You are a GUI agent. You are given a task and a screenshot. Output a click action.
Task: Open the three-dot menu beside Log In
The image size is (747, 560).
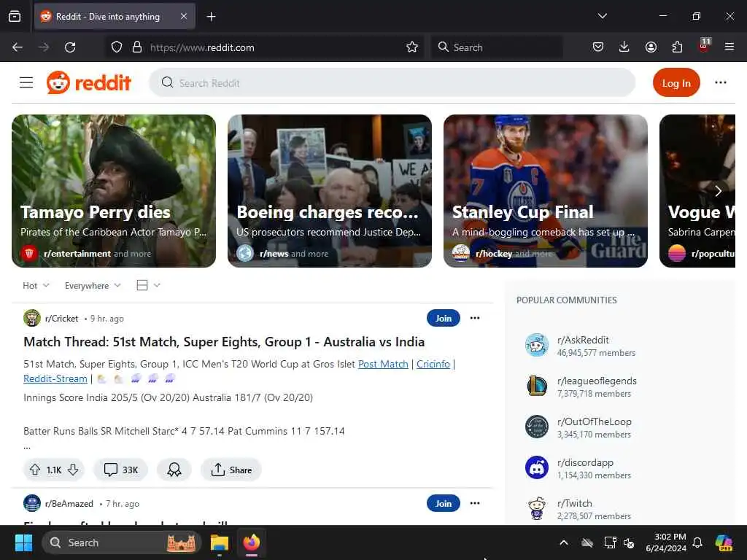(720, 82)
